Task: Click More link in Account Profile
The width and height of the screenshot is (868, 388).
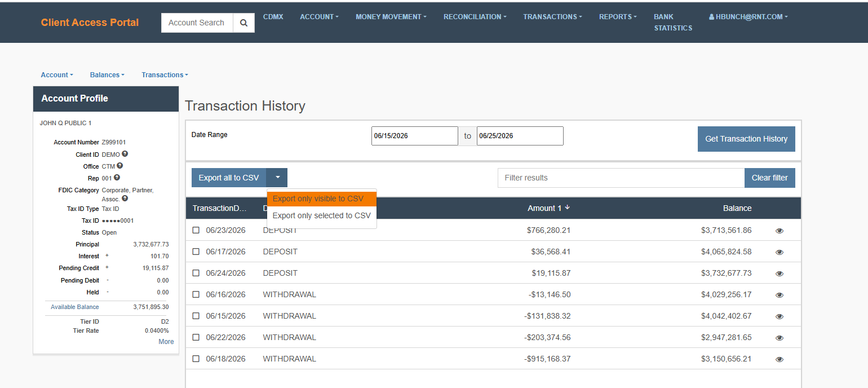Action: pos(166,342)
